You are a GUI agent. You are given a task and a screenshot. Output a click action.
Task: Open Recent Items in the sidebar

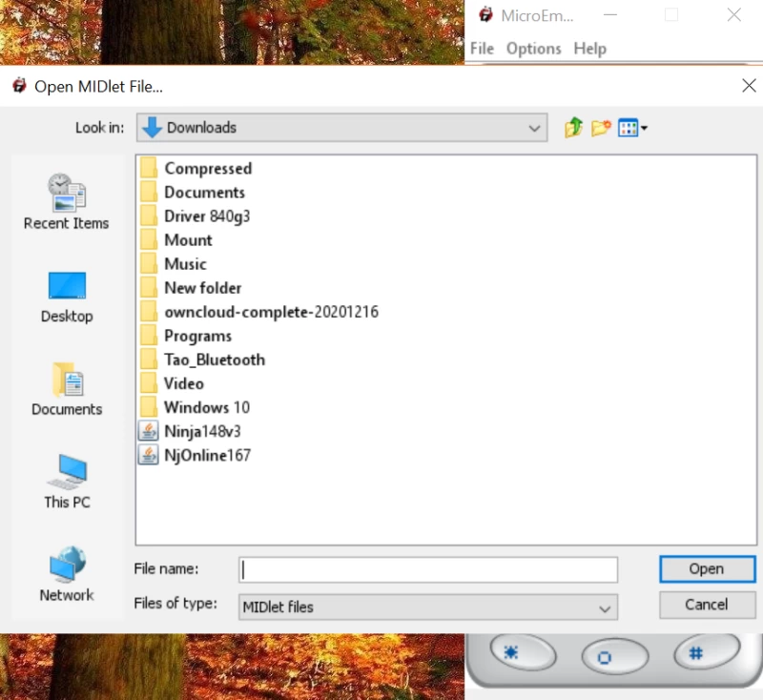[x=67, y=201]
